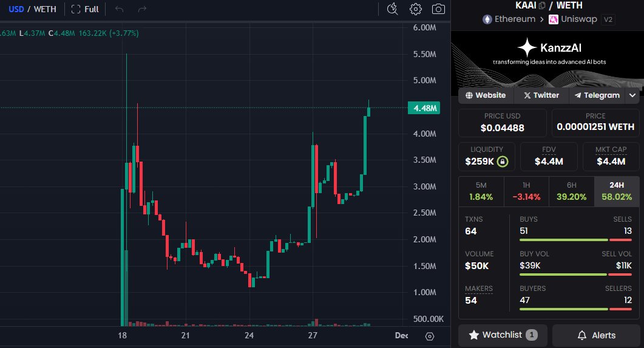Select the 24H timeframe tab
This screenshot has width=644, height=348.
617,191
